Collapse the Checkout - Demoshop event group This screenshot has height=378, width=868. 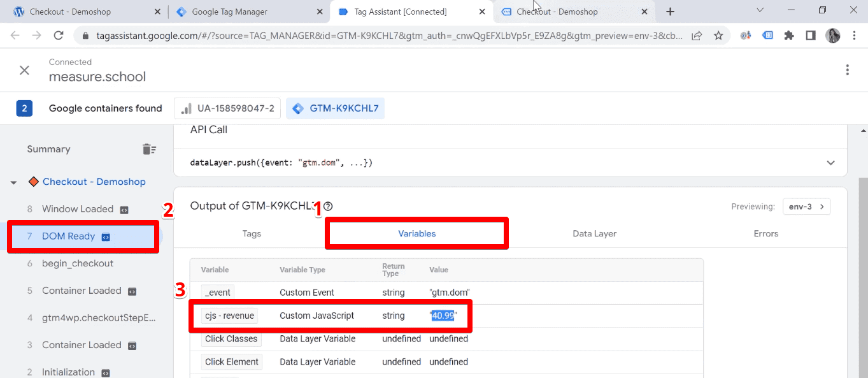click(13, 182)
